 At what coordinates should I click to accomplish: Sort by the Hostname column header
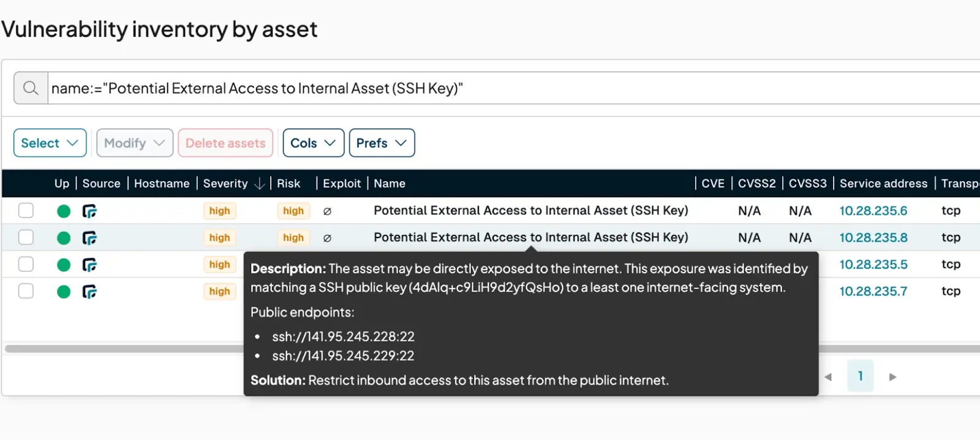tap(162, 184)
